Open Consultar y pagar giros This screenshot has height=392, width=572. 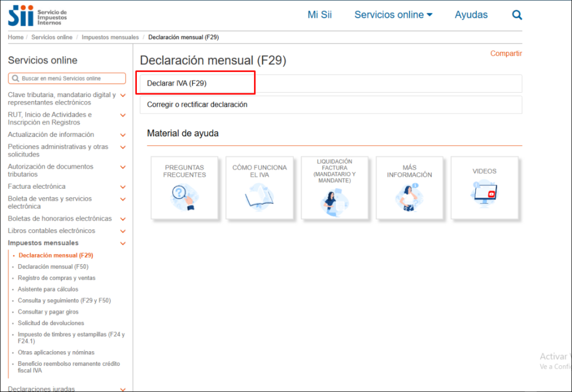coord(48,312)
